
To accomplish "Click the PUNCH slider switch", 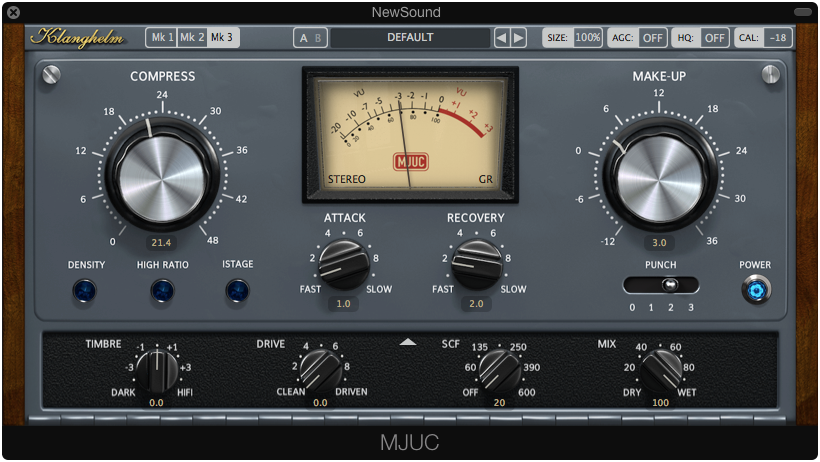I will click(x=661, y=285).
